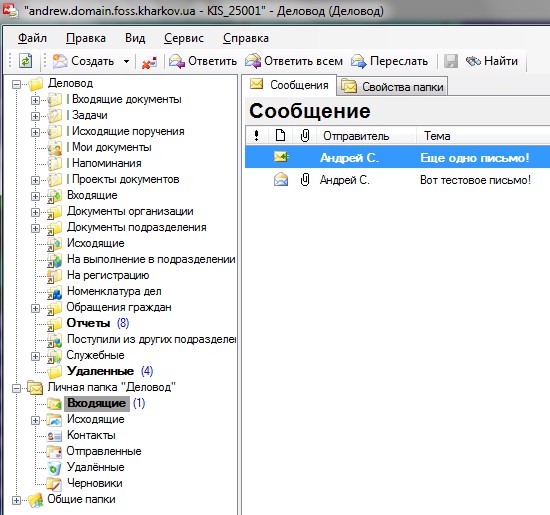Click the opened envelope icon of Вот тестовое письмо
The image size is (550, 515).
coord(281,180)
